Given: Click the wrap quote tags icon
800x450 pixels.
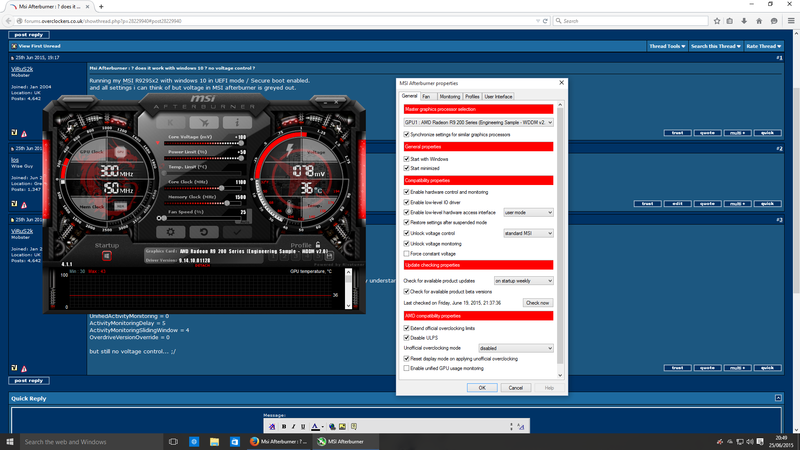Looking at the screenshot, I should 354,427.
